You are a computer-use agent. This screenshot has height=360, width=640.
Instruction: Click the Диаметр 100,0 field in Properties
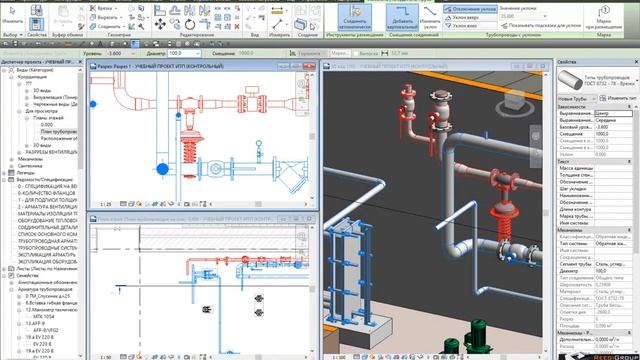coord(613,271)
